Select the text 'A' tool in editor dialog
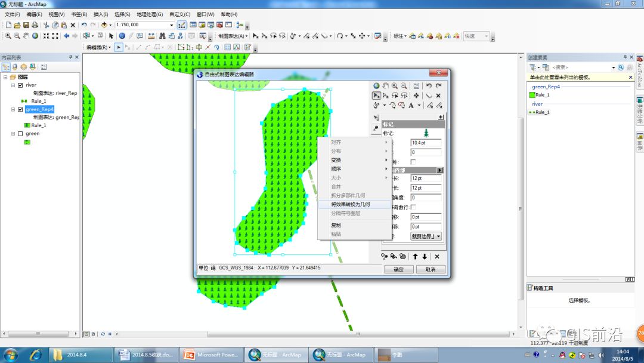The image size is (644, 363). click(411, 106)
